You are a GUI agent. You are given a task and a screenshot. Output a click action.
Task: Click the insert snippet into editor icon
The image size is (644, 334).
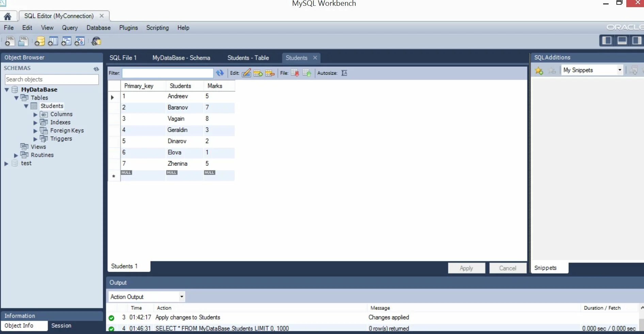pos(633,70)
